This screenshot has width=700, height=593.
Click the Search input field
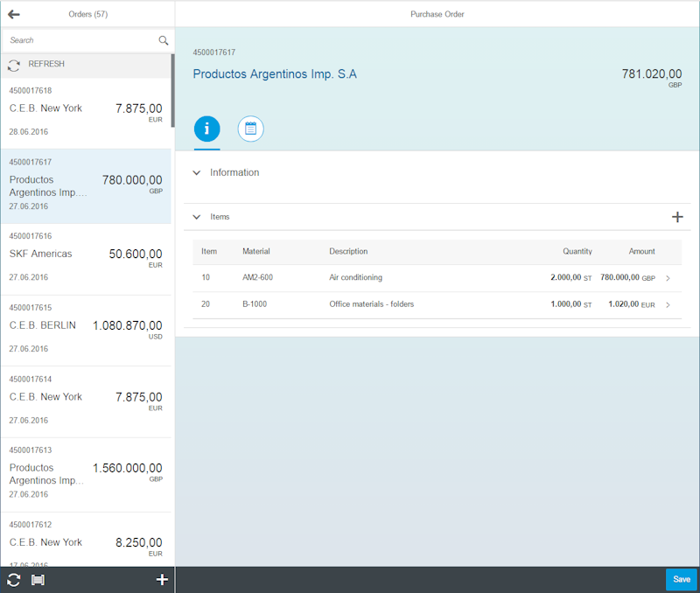70,40
